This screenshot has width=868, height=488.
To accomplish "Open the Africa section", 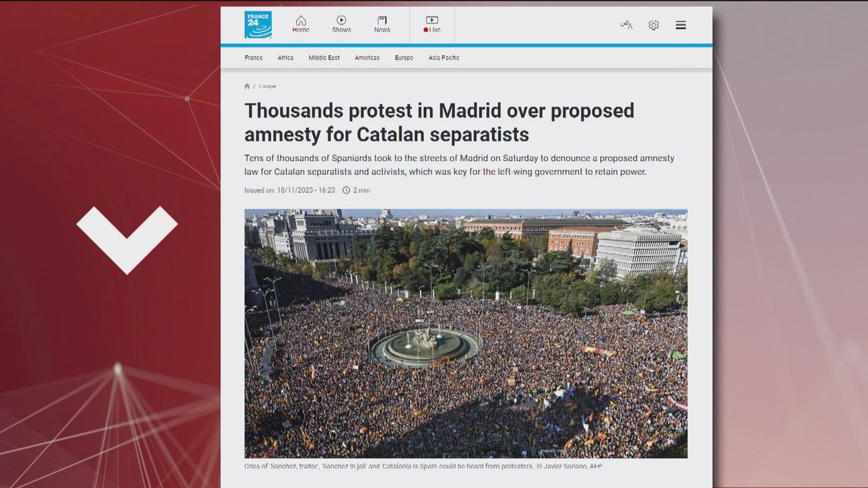I will tap(285, 57).
